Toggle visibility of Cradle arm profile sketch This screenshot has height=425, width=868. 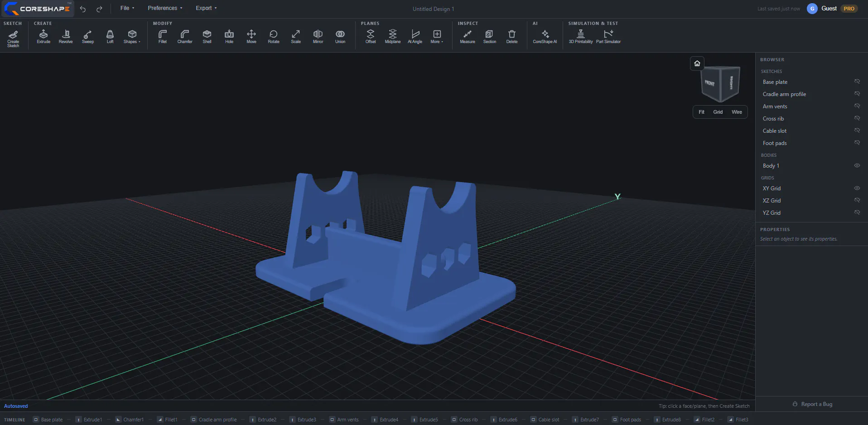point(857,94)
